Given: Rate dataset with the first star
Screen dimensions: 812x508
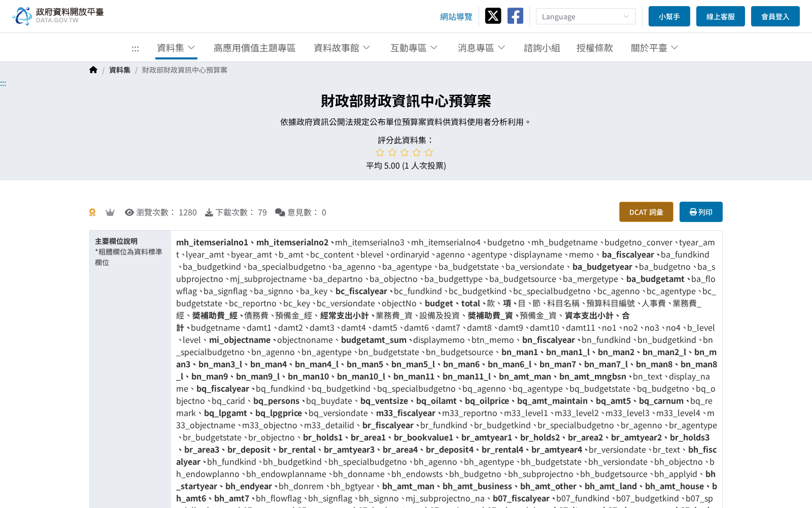Looking at the screenshot, I should [380, 152].
